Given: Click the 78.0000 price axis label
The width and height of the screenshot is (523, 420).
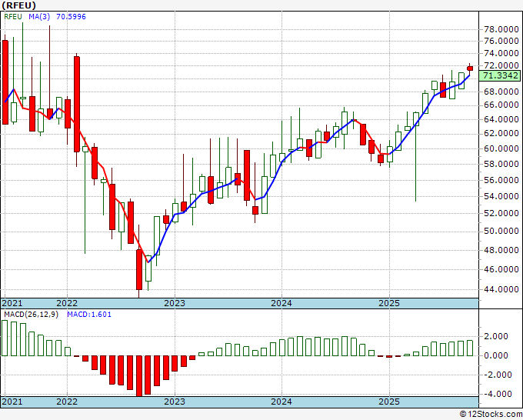Looking at the screenshot, I should pos(501,30).
